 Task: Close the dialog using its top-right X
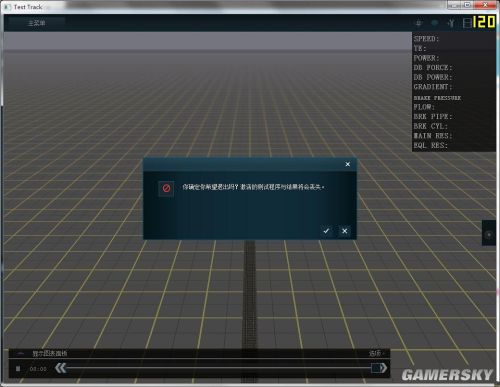click(x=348, y=164)
